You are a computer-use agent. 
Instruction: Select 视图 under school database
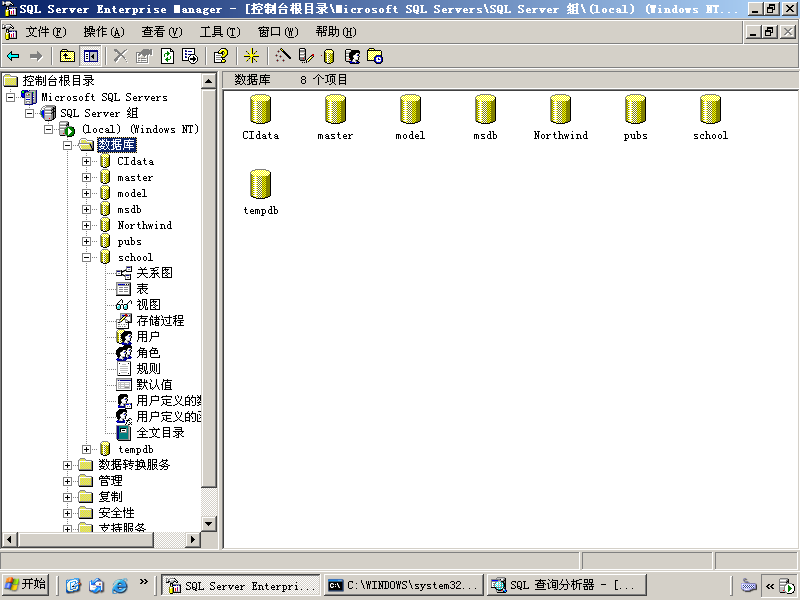pos(148,305)
